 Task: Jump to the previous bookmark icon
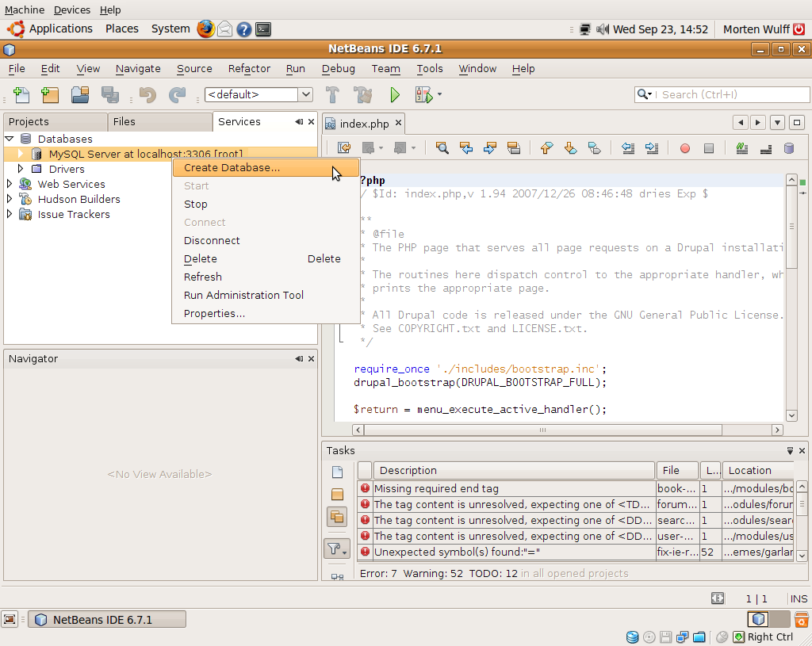[x=546, y=148]
